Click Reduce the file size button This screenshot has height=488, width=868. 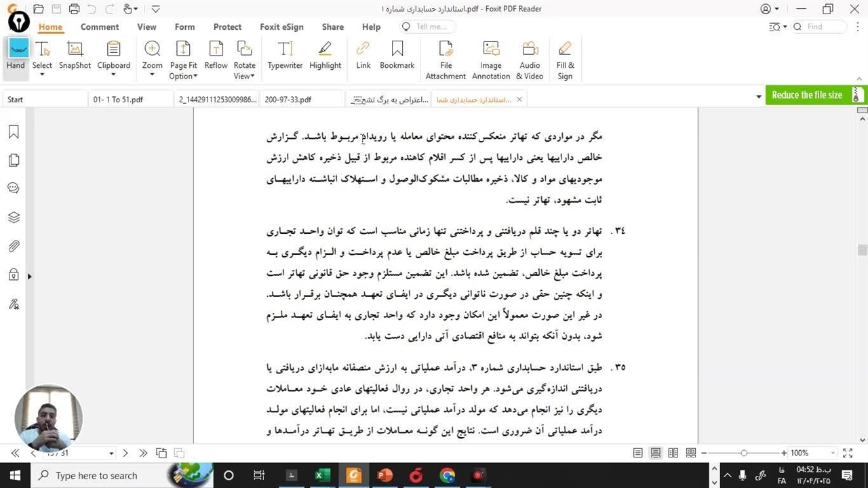pos(806,95)
